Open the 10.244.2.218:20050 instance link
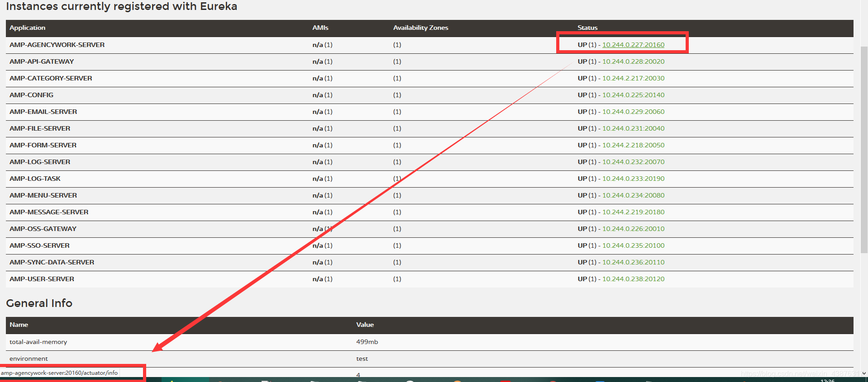Image resolution: width=868 pixels, height=382 pixels. click(x=633, y=145)
